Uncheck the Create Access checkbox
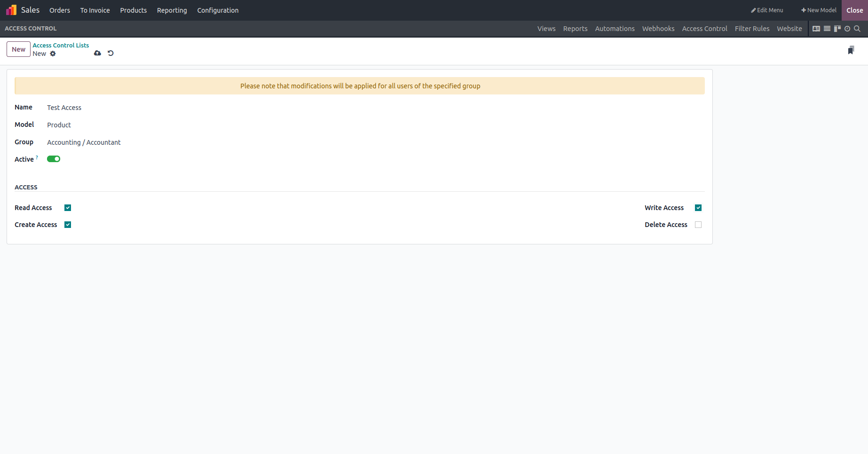 click(x=68, y=225)
